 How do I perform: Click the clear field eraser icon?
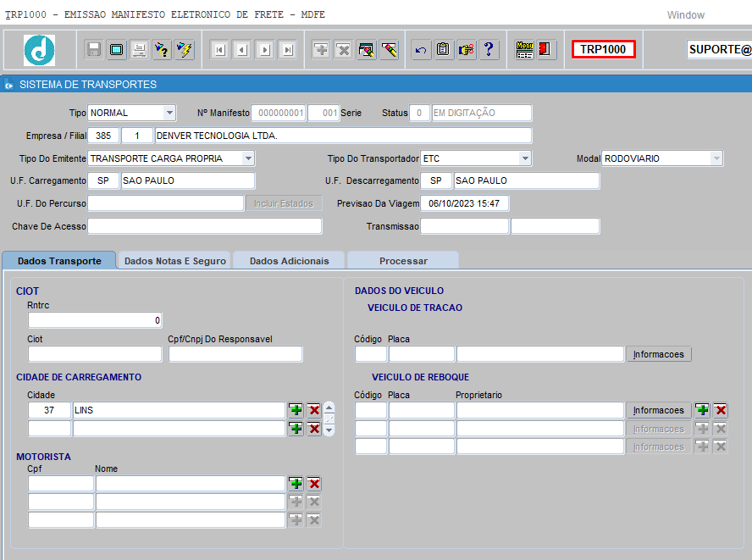pos(390,49)
